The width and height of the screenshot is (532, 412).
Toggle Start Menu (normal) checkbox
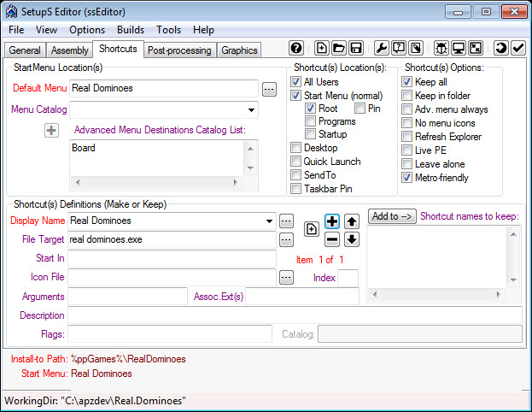tap(295, 96)
